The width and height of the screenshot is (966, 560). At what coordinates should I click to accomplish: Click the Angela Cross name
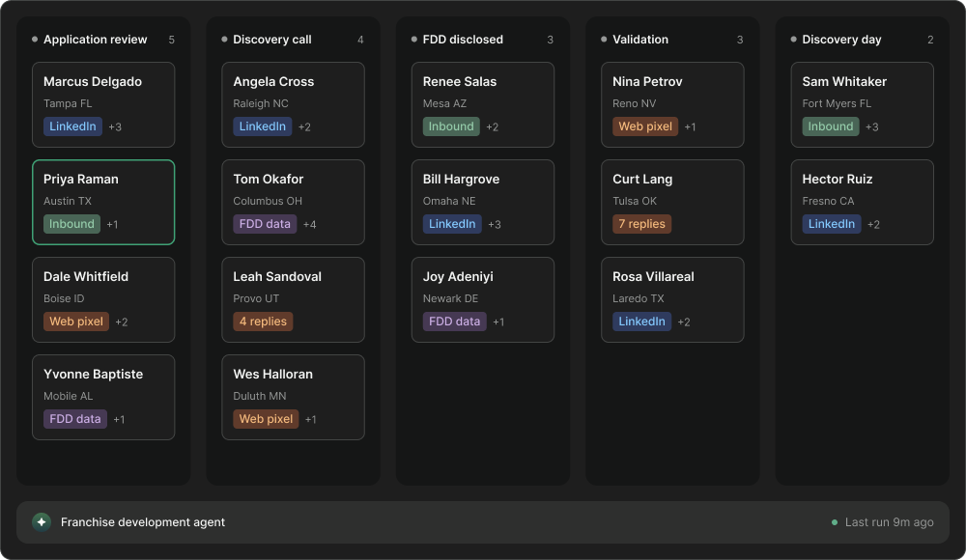pos(273,81)
